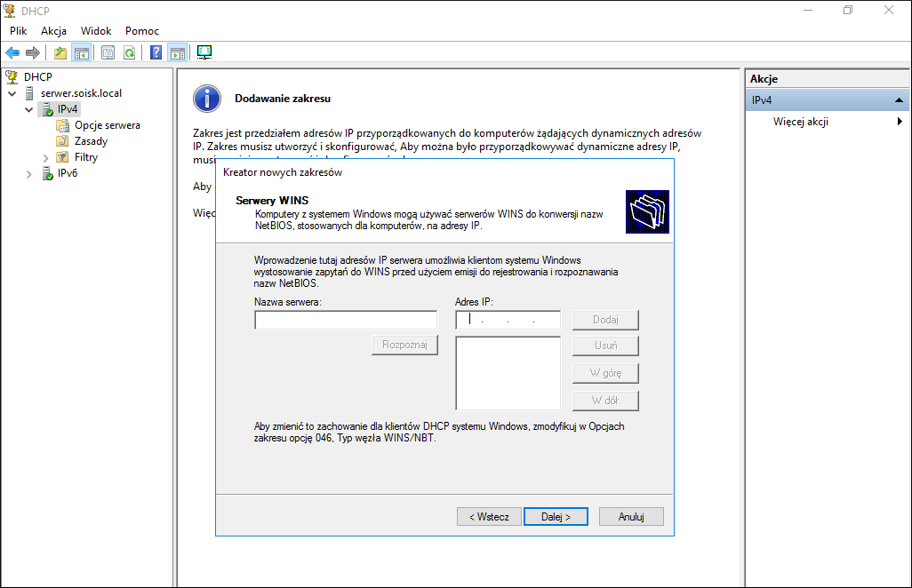Screen dimensions: 912x588
Task: Click Więcej akcji in the actions pane
Action: coord(800,122)
